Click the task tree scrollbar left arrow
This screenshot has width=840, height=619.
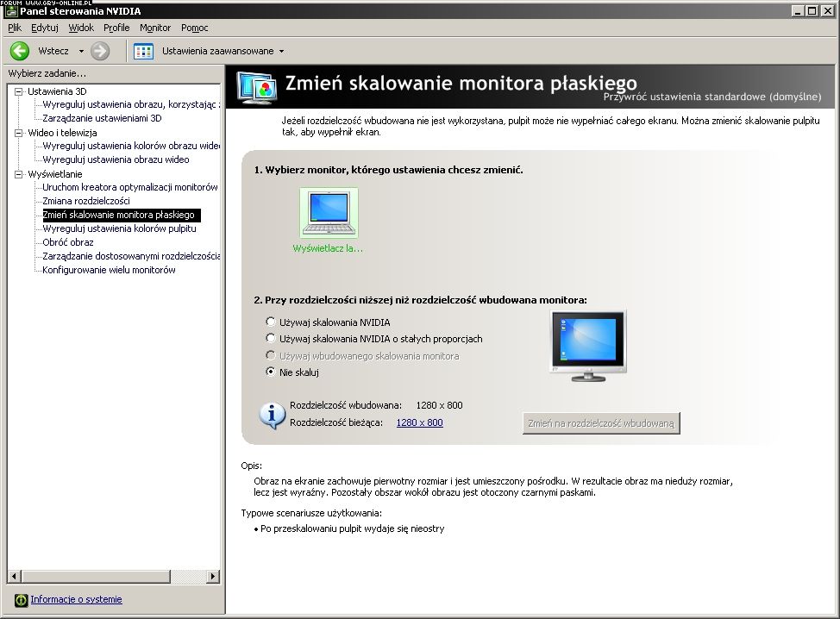pyautogui.click(x=15, y=577)
